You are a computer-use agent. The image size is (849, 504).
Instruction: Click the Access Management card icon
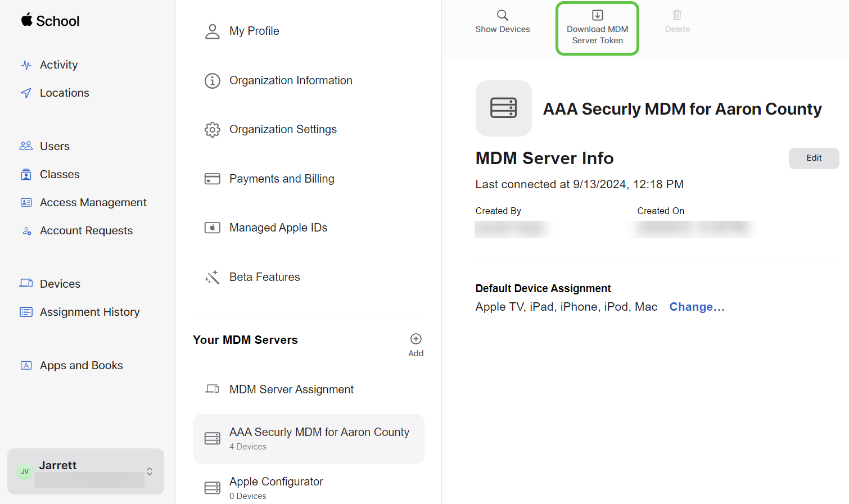[26, 202]
